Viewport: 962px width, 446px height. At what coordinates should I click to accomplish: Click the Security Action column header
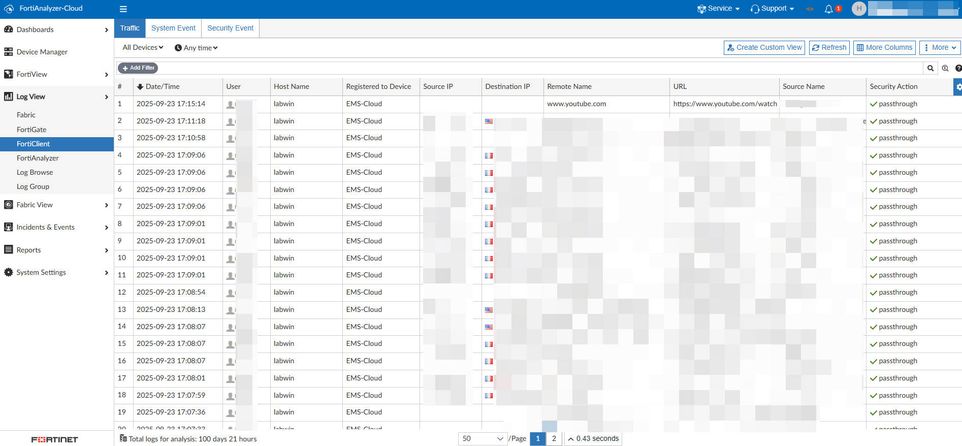coord(909,87)
